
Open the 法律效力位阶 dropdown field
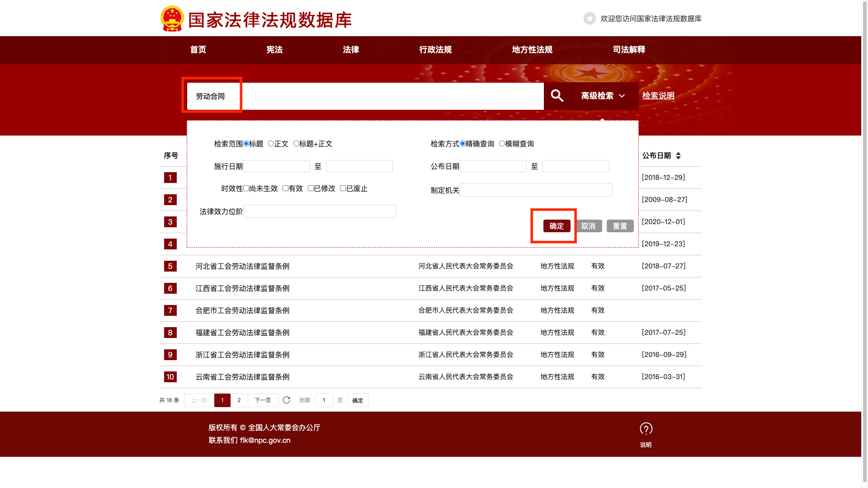coord(319,211)
